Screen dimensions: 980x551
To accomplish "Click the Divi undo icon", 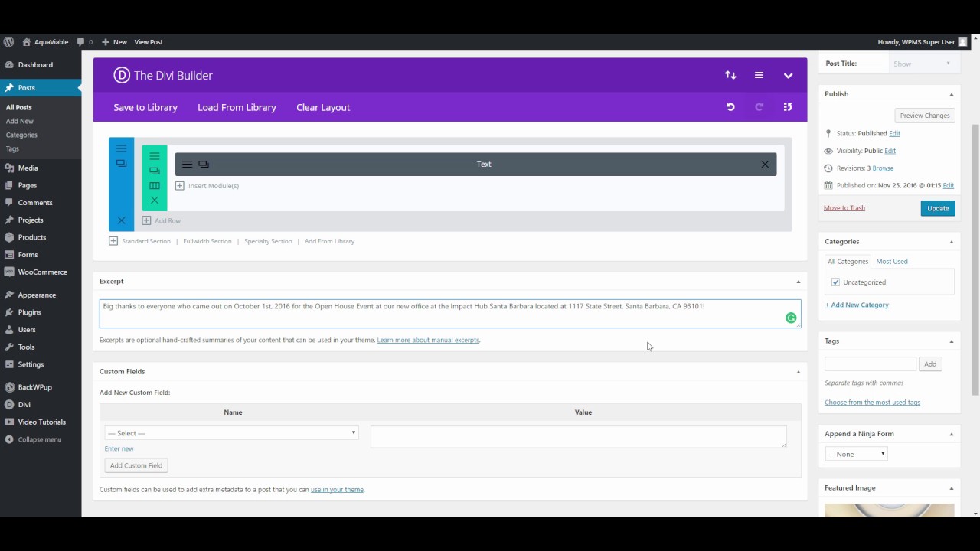I will click(730, 107).
